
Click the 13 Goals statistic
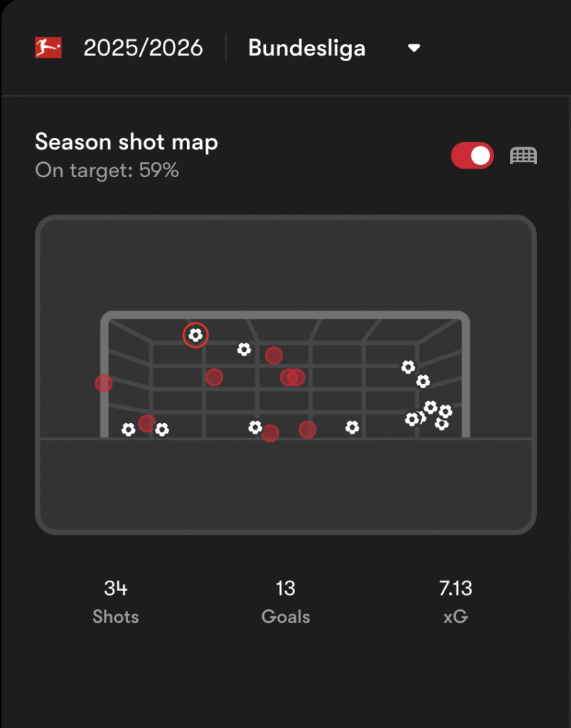[x=285, y=601]
